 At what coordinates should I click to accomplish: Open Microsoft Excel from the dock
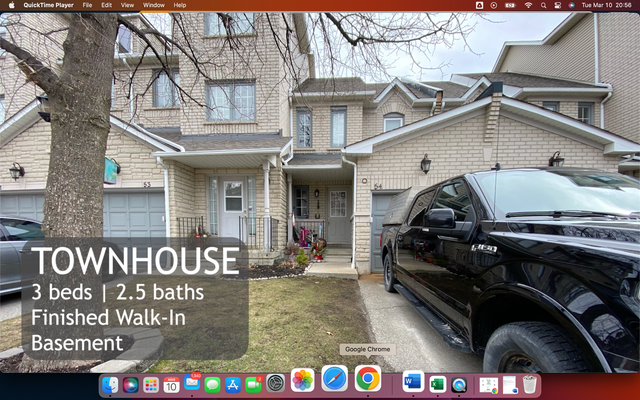click(437, 384)
